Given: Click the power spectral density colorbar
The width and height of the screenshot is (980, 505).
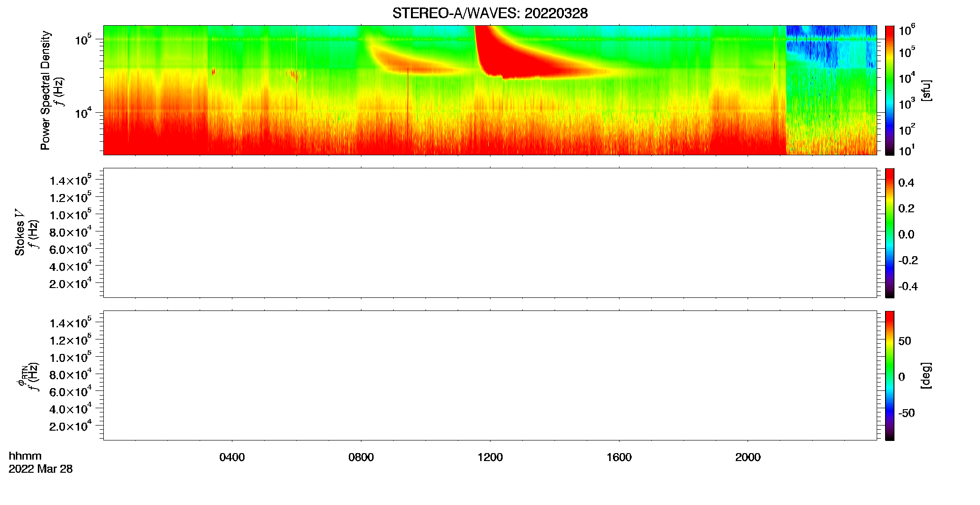Looking at the screenshot, I should coord(889,90).
